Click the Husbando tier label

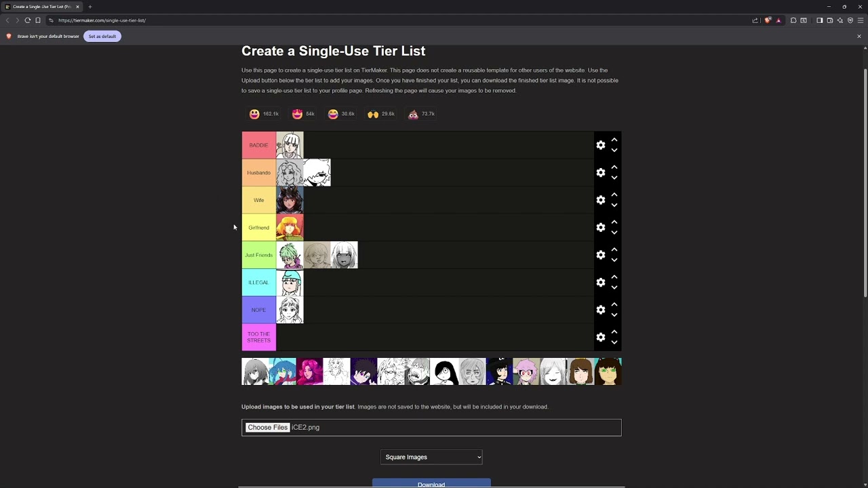click(259, 173)
